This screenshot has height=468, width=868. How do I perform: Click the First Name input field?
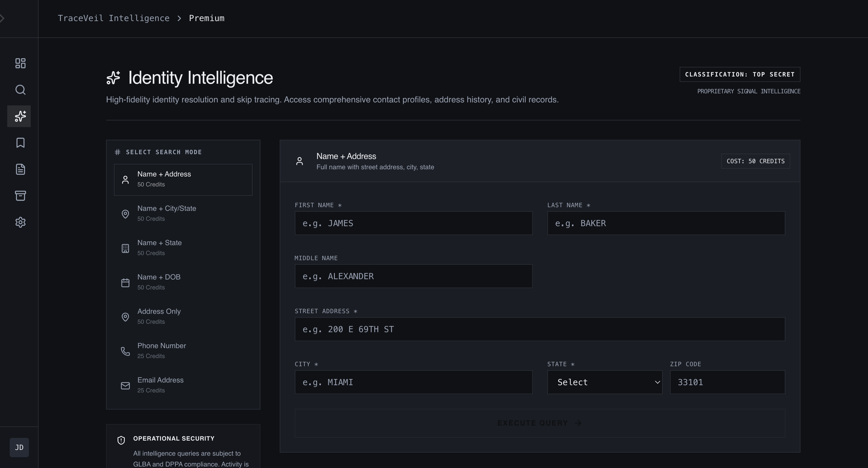point(414,223)
